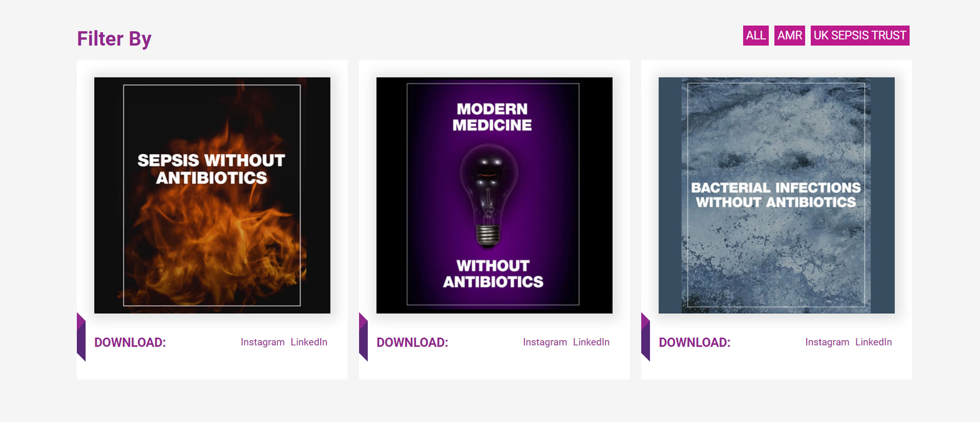
Task: Open the Bacterial Infections Without Antibiotics image
Action: click(x=776, y=195)
